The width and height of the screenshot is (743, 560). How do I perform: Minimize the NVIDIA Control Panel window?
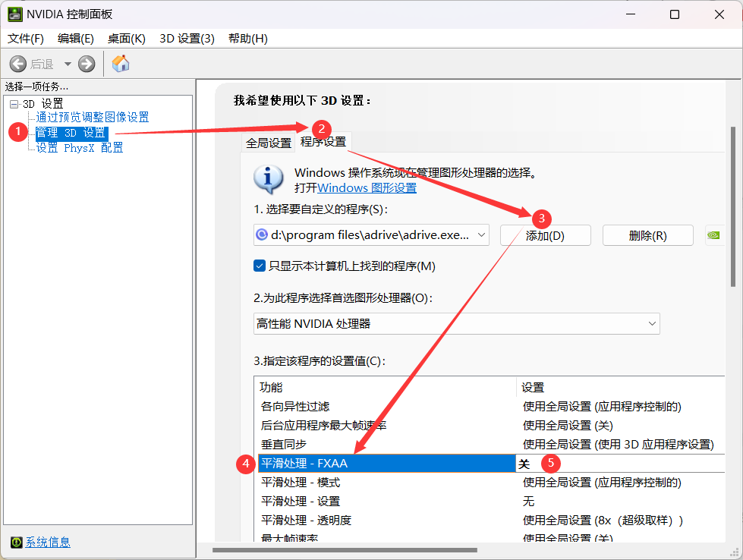click(630, 14)
